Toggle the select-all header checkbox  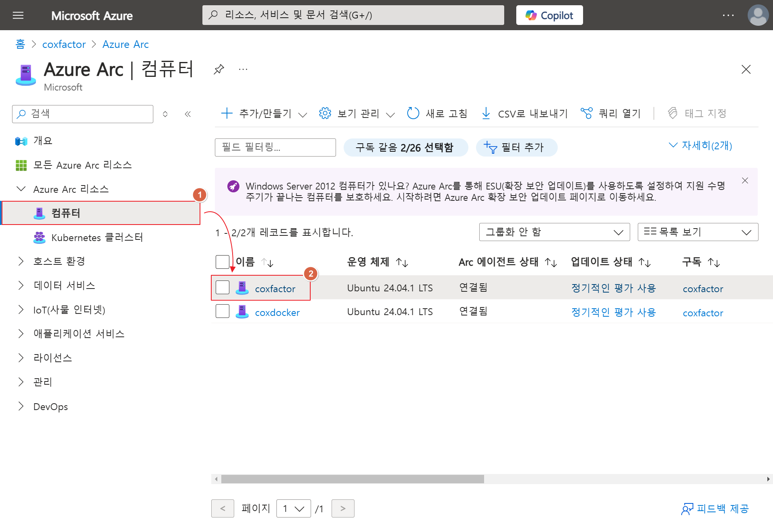[223, 262]
